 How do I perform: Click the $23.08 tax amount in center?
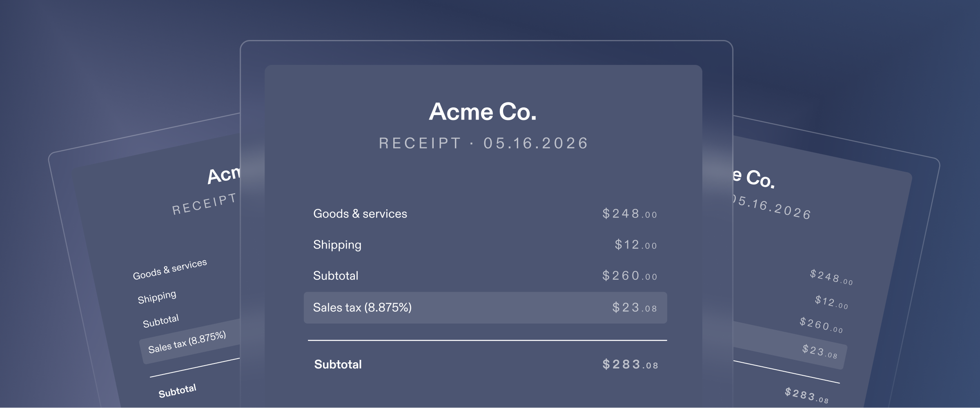[x=635, y=307]
